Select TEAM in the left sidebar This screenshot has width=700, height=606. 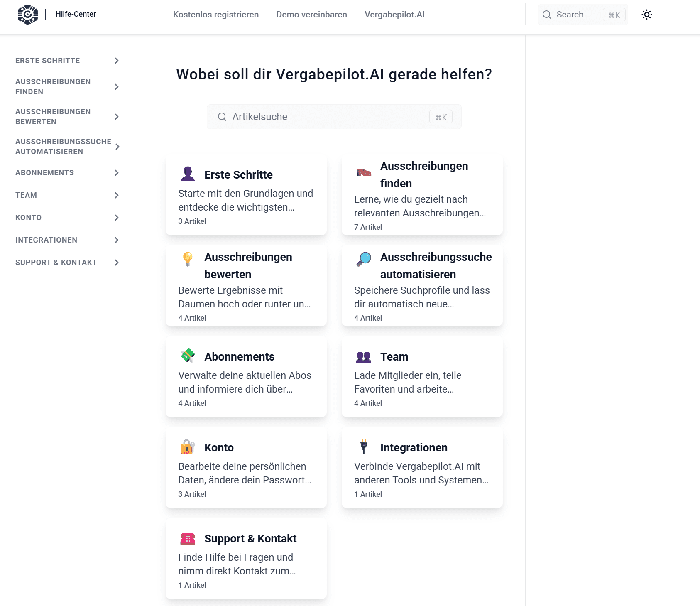[x=26, y=195]
